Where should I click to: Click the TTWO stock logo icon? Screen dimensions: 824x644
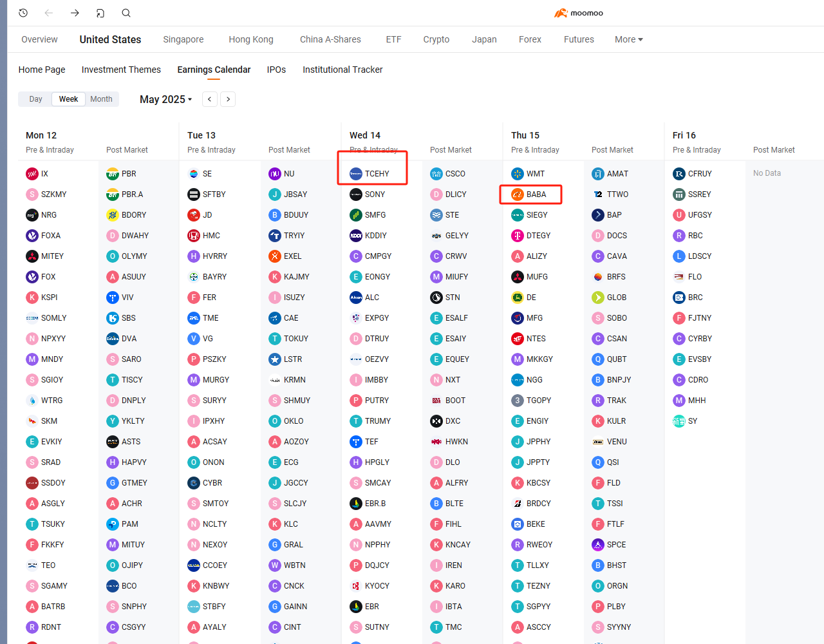(598, 194)
